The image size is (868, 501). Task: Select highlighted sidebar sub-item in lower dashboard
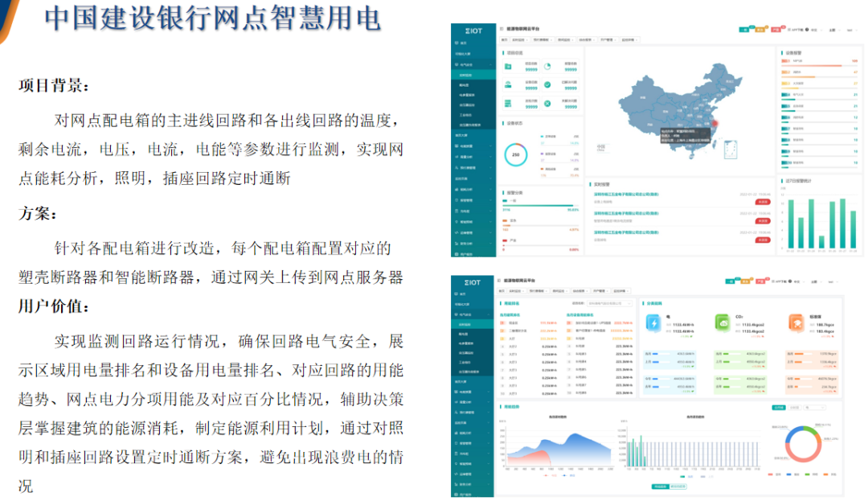coord(473,324)
